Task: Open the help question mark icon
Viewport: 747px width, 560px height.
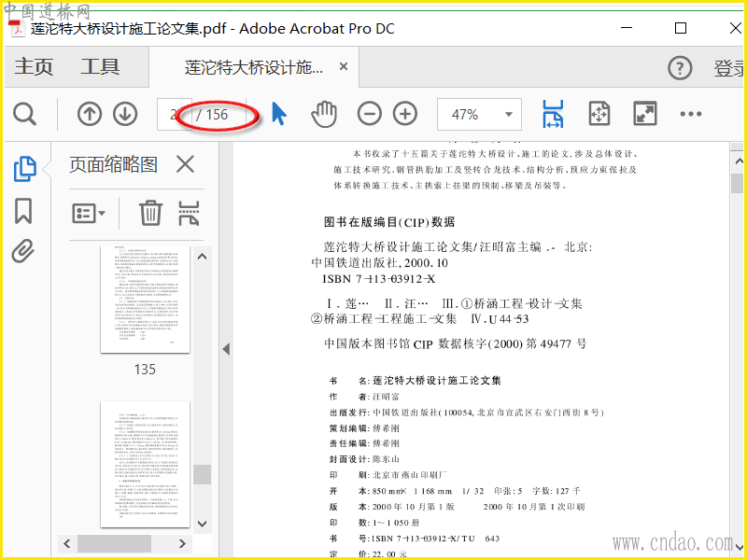Action: (680, 68)
